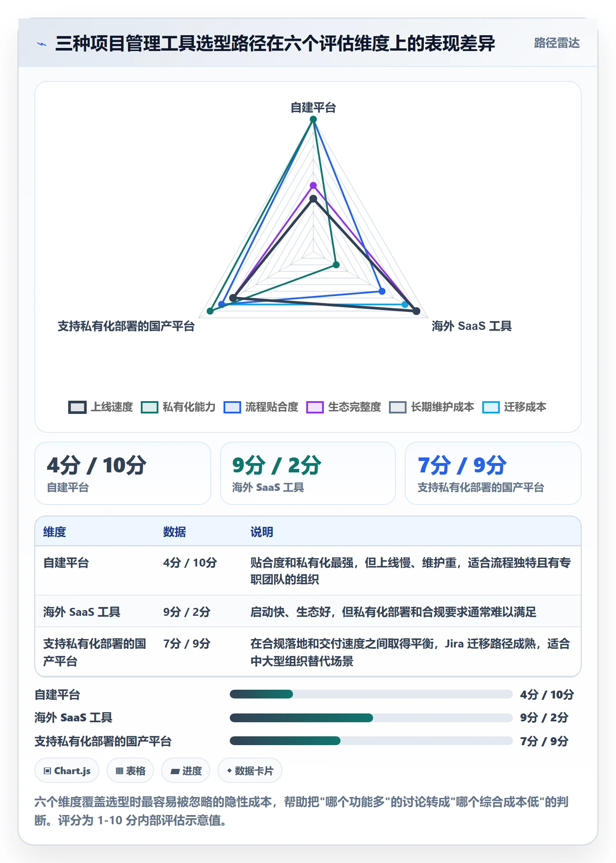
Task: Click the Chart.js tag chip
Action: coord(67,771)
